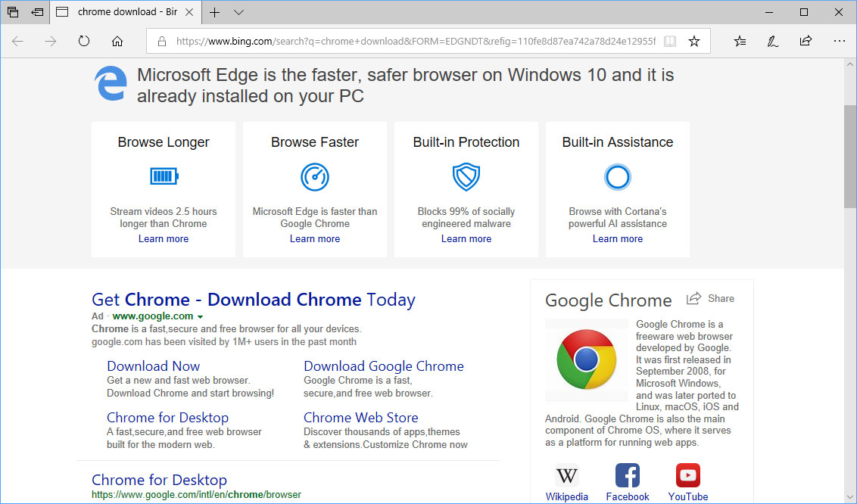Open the Hub favorites list icon
Viewport: 857px width, 504px height.
[x=740, y=41]
